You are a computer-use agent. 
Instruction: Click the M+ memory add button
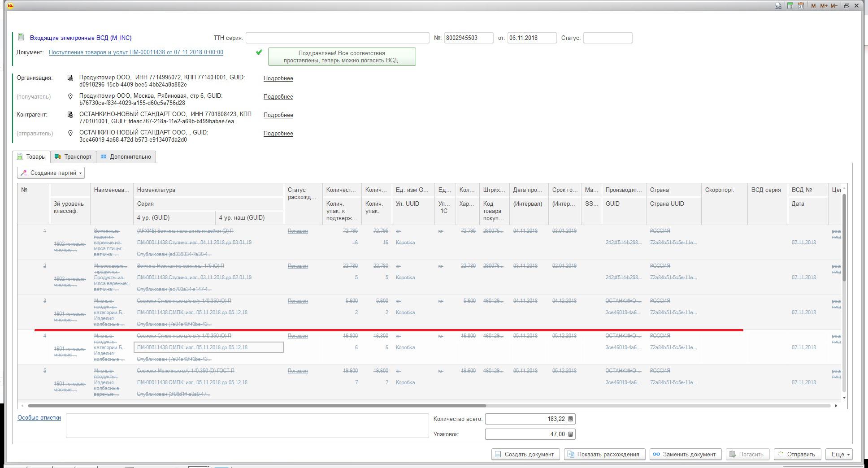[x=824, y=6]
